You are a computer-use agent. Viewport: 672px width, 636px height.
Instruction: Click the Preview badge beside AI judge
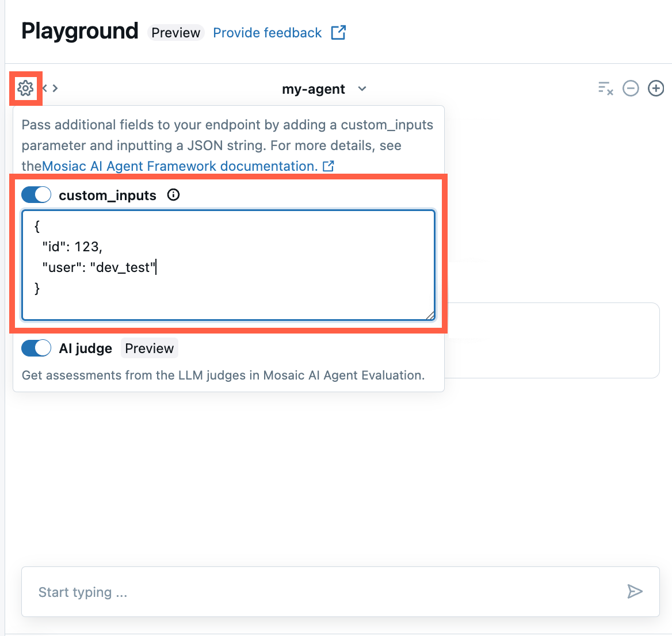coord(149,348)
